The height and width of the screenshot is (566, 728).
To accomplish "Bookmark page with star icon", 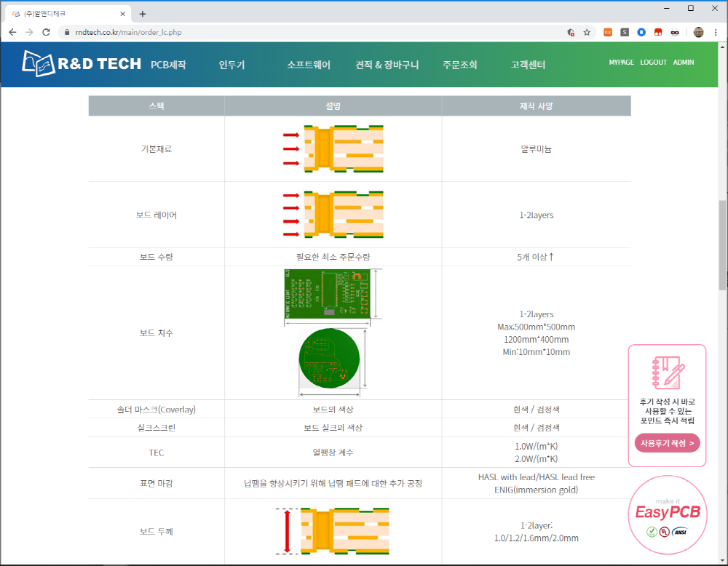I will click(x=587, y=32).
